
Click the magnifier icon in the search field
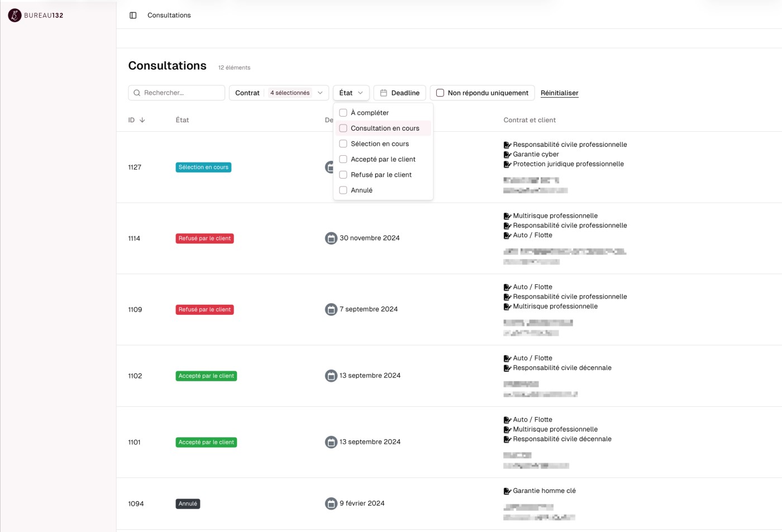pyautogui.click(x=137, y=93)
